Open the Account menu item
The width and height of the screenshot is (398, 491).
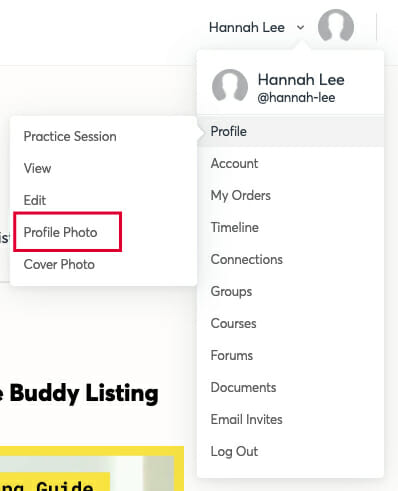click(291, 163)
